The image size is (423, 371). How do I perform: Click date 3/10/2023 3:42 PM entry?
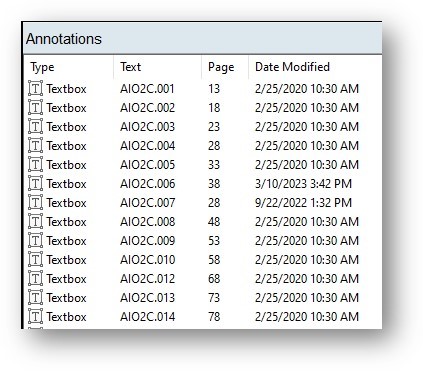point(303,184)
